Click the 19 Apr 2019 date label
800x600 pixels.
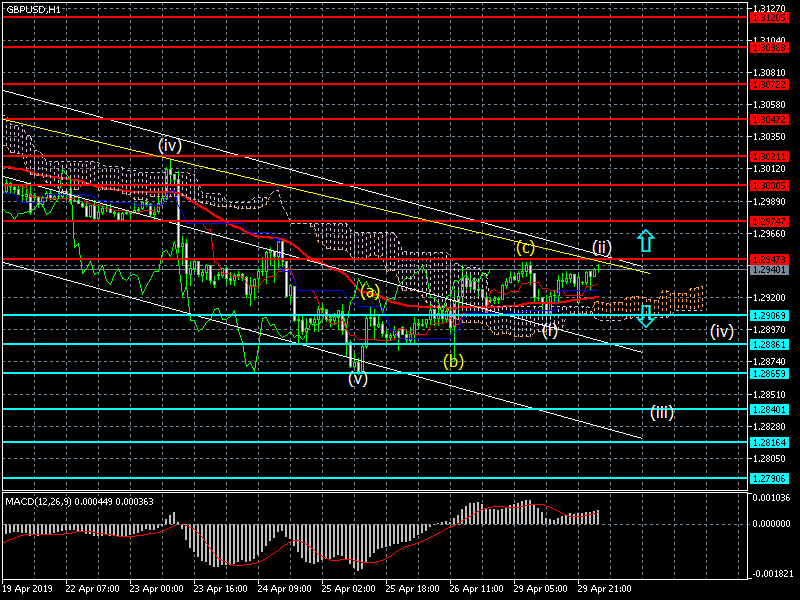27,589
